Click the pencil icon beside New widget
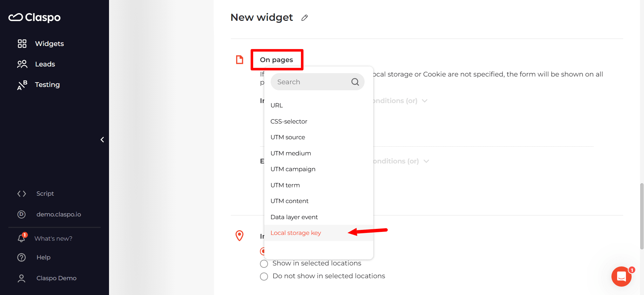 pos(305,18)
